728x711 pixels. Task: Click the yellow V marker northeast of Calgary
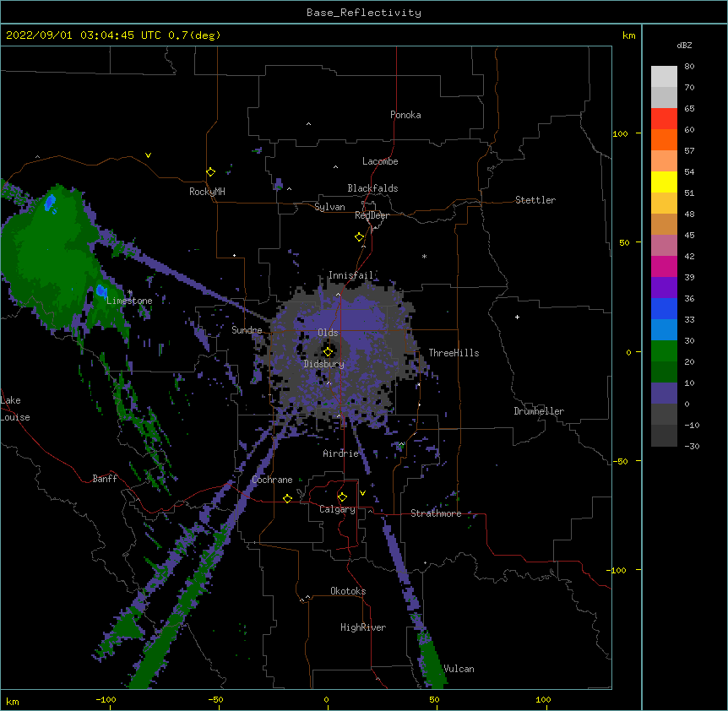pos(362,493)
